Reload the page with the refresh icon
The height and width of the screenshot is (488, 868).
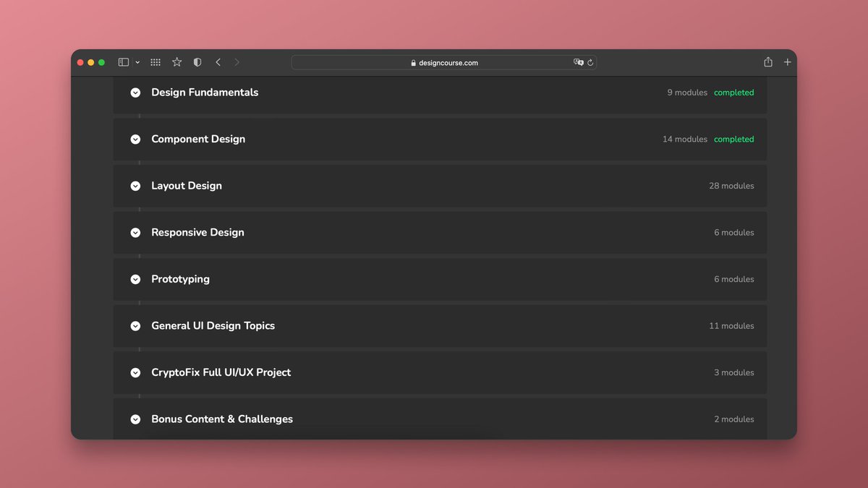click(590, 62)
